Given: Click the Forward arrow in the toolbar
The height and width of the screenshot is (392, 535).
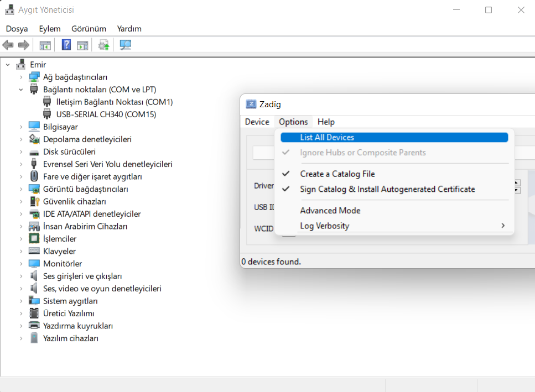Looking at the screenshot, I should tap(23, 45).
